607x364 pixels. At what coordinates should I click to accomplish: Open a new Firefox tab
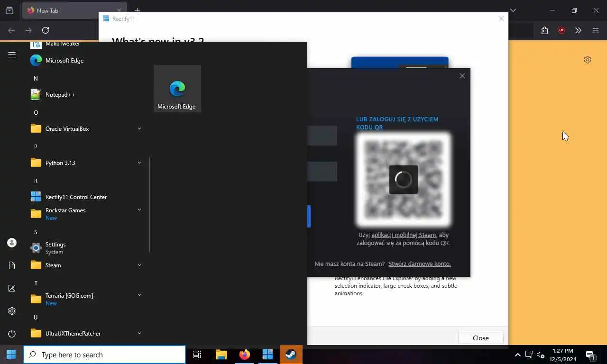137,10
